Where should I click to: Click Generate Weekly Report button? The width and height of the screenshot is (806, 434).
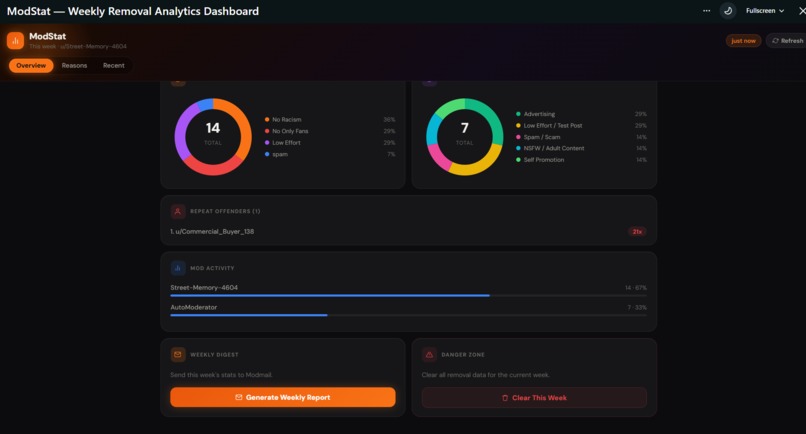tap(283, 397)
